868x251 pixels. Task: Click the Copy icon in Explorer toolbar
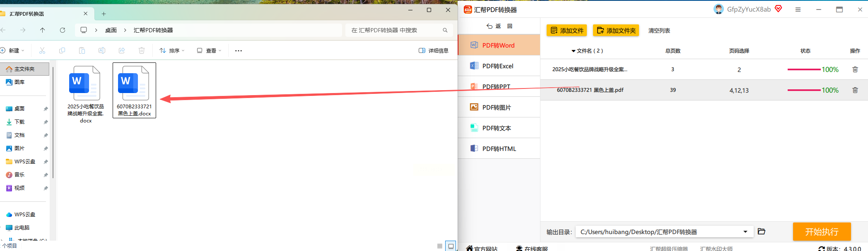point(62,50)
